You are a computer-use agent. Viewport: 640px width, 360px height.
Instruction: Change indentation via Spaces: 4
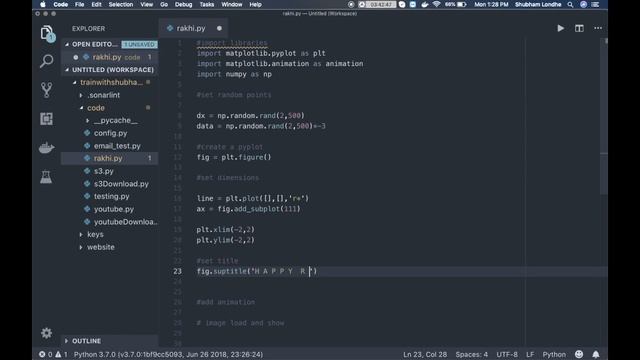click(x=471, y=354)
